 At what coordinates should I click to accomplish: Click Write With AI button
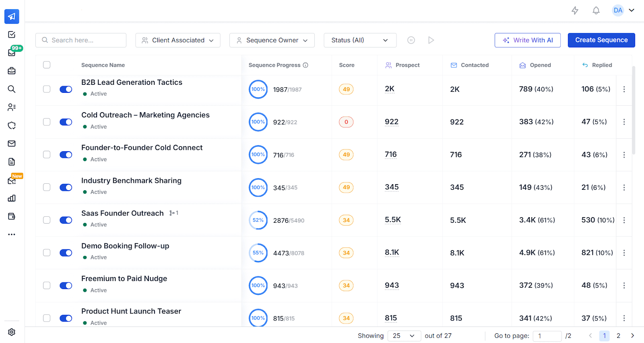pyautogui.click(x=527, y=40)
